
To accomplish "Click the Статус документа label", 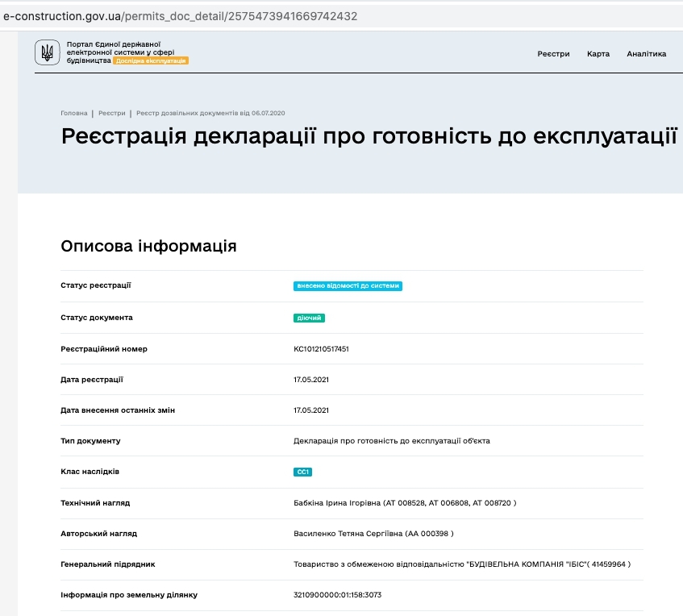I will click(97, 318).
